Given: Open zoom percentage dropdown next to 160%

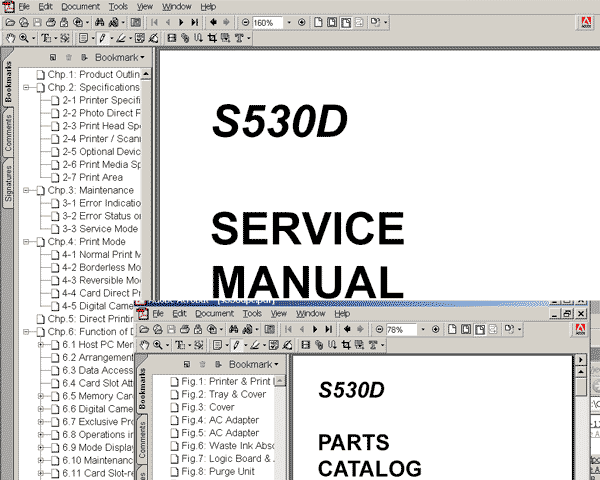Looking at the screenshot, I should click(x=289, y=23).
